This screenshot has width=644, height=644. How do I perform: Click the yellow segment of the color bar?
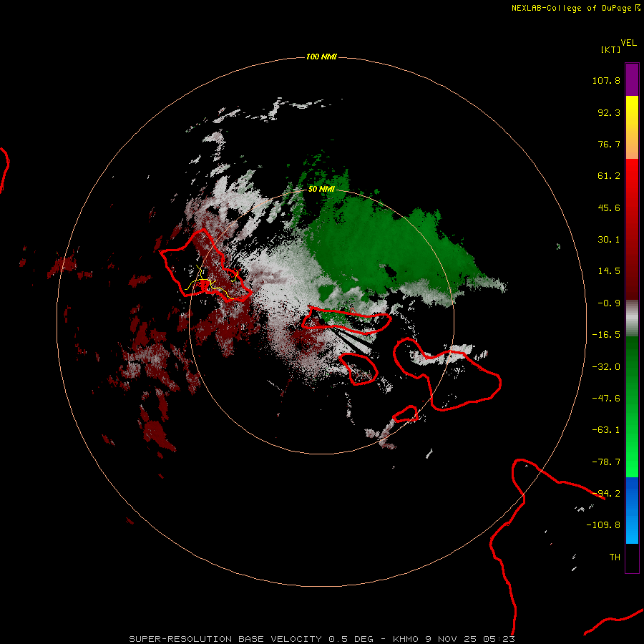point(632,112)
